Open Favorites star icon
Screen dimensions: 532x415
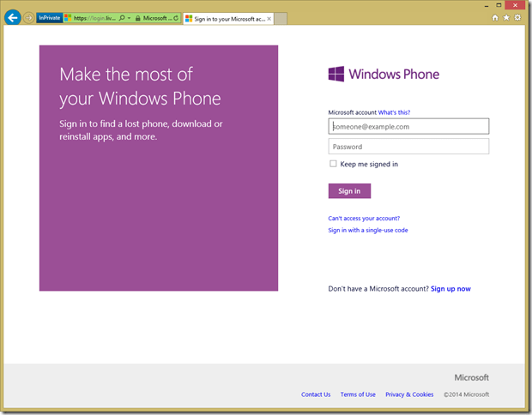[506, 17]
